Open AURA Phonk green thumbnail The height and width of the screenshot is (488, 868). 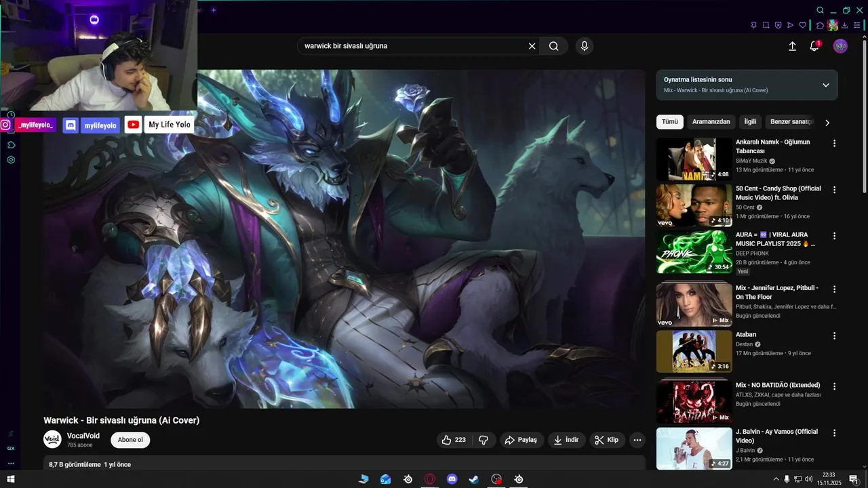694,251
